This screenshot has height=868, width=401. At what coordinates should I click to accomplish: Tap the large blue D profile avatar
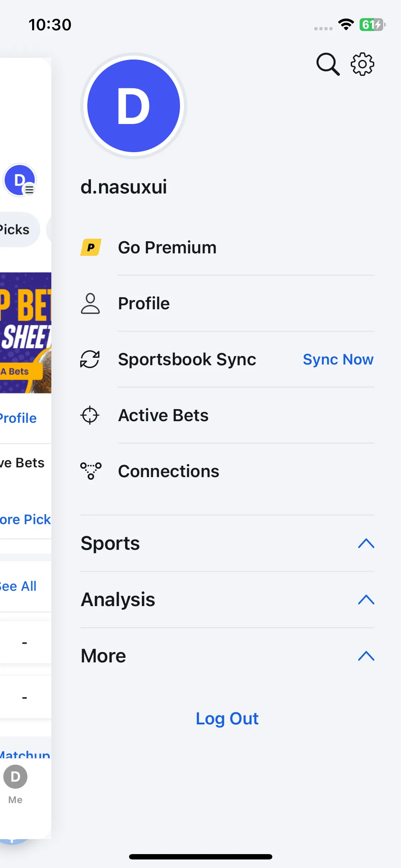coord(134,106)
